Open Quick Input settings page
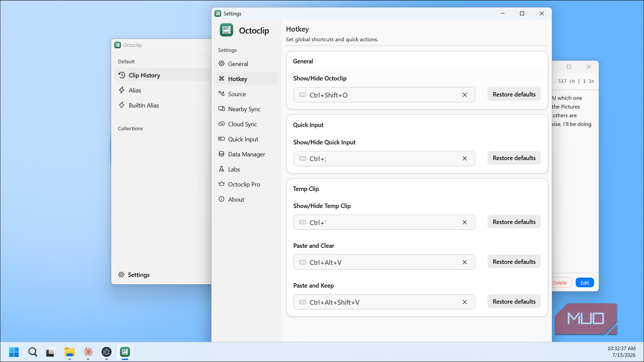 point(246,139)
